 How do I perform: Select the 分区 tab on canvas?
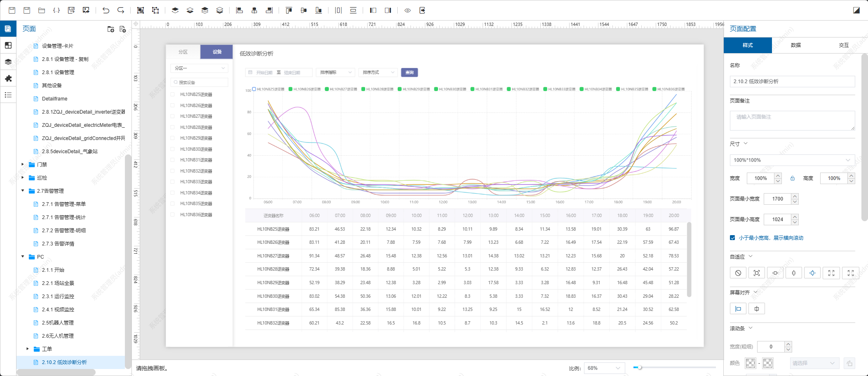183,52
